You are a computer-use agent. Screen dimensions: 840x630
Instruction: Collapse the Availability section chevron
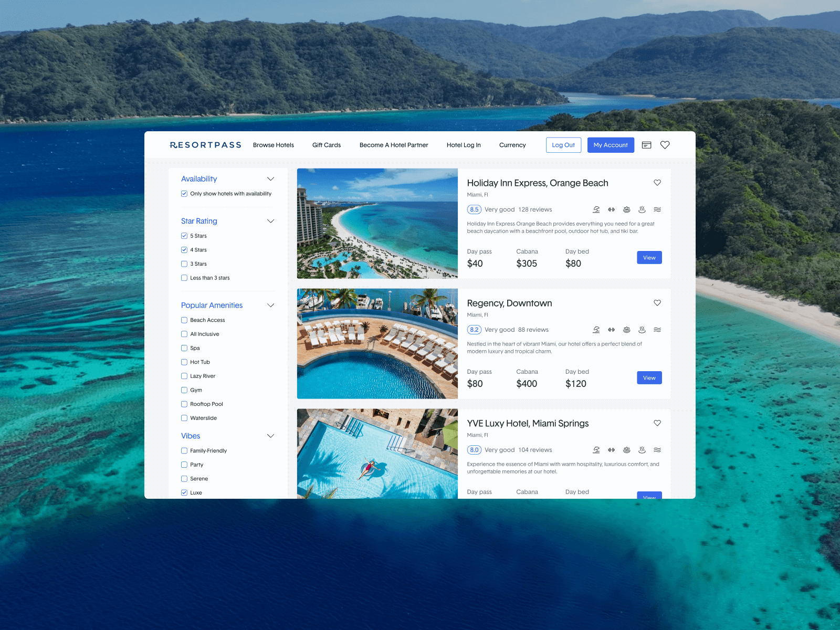pos(271,179)
